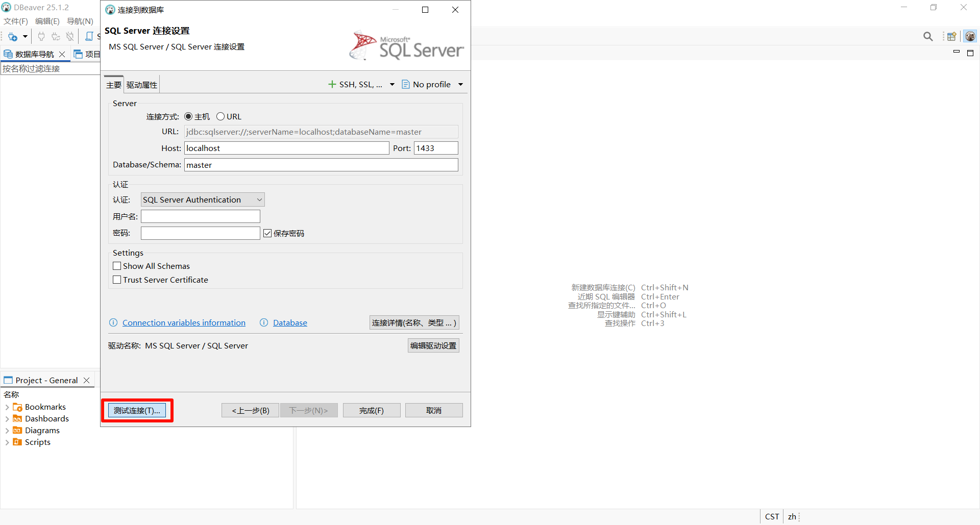Image resolution: width=980 pixels, height=525 pixels.
Task: Click the search magnifier in main toolbar
Action: coord(928,36)
